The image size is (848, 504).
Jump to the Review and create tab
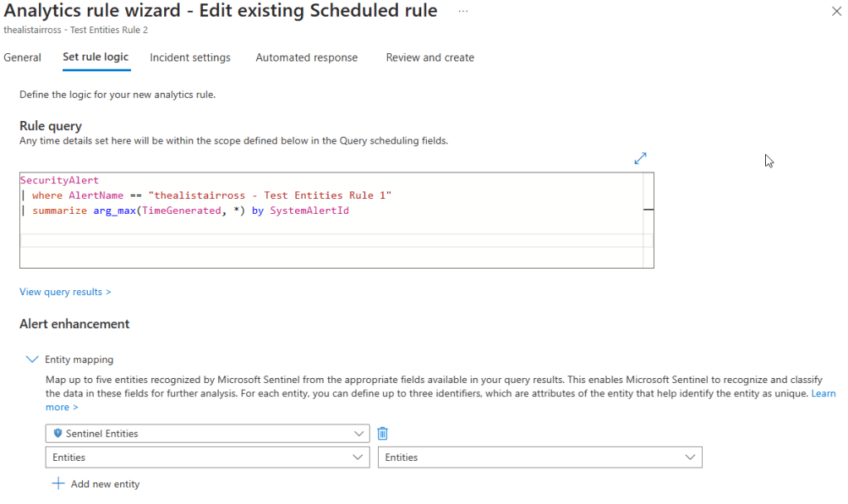429,58
